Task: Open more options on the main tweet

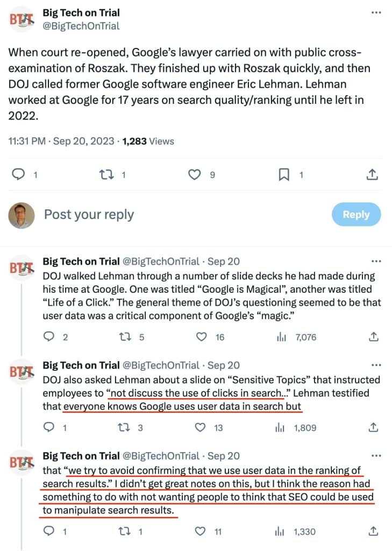Action: [376, 13]
